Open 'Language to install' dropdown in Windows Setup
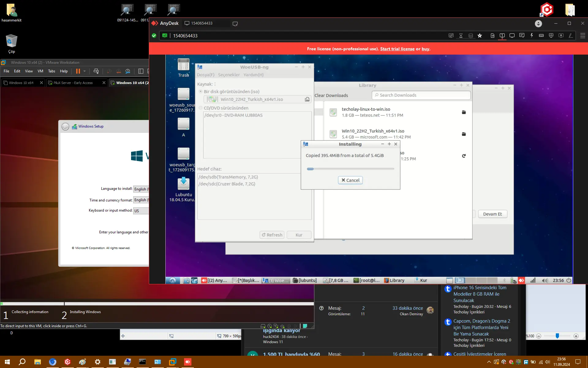Screen dimensions: 588x368 tap(141, 189)
